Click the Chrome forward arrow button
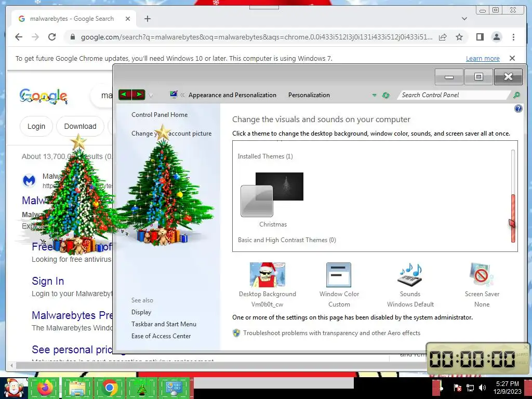 [x=35, y=37]
